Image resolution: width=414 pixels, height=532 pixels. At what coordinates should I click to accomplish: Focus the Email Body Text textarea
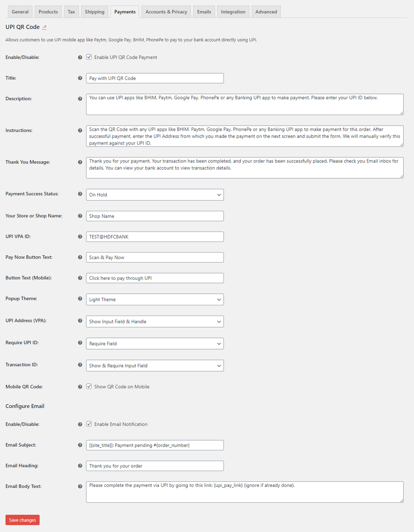[244, 492]
